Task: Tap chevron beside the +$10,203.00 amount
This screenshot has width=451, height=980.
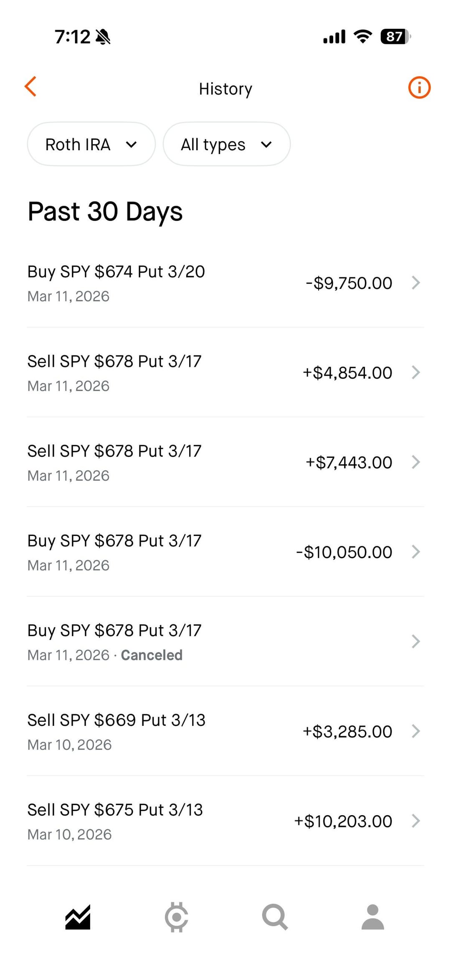Action: click(x=416, y=821)
